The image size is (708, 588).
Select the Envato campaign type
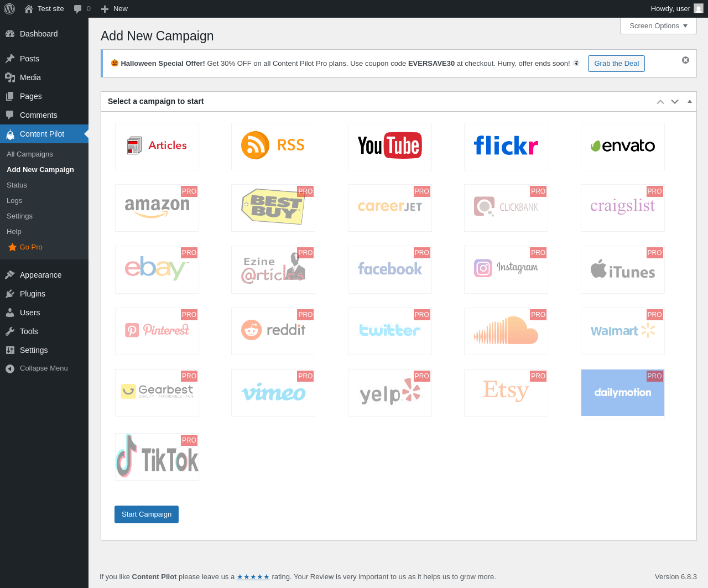[623, 147]
